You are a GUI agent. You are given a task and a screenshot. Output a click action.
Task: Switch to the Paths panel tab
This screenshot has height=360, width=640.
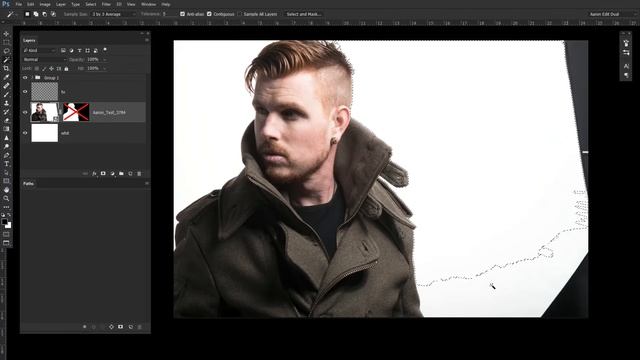28,184
